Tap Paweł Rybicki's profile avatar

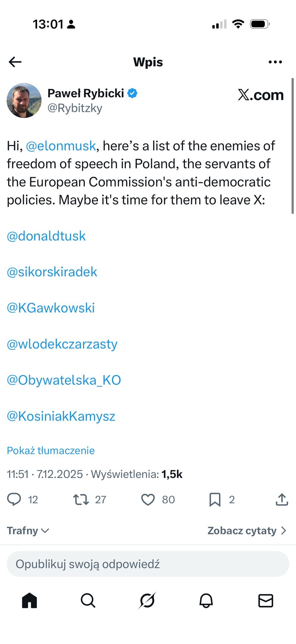pos(24,101)
